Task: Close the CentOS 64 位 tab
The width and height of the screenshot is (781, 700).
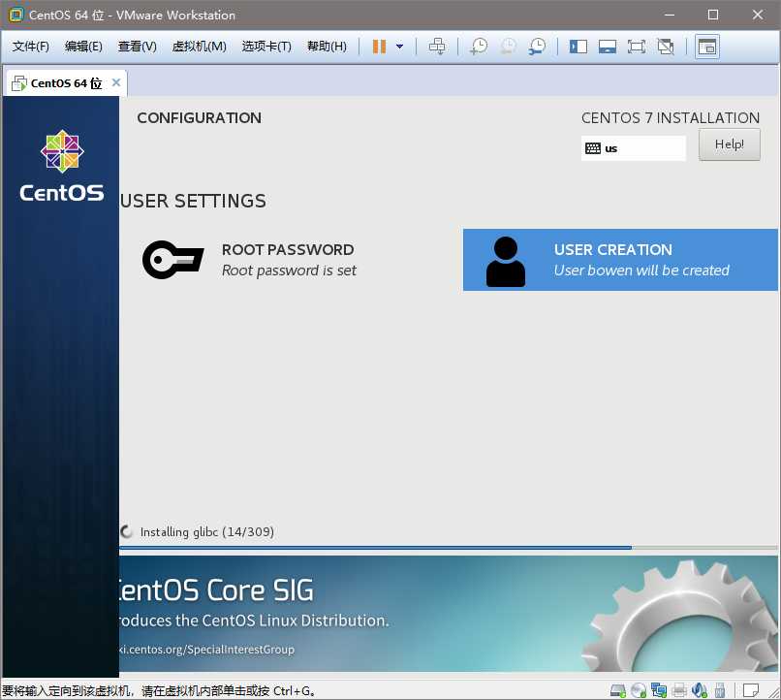Action: [x=116, y=82]
